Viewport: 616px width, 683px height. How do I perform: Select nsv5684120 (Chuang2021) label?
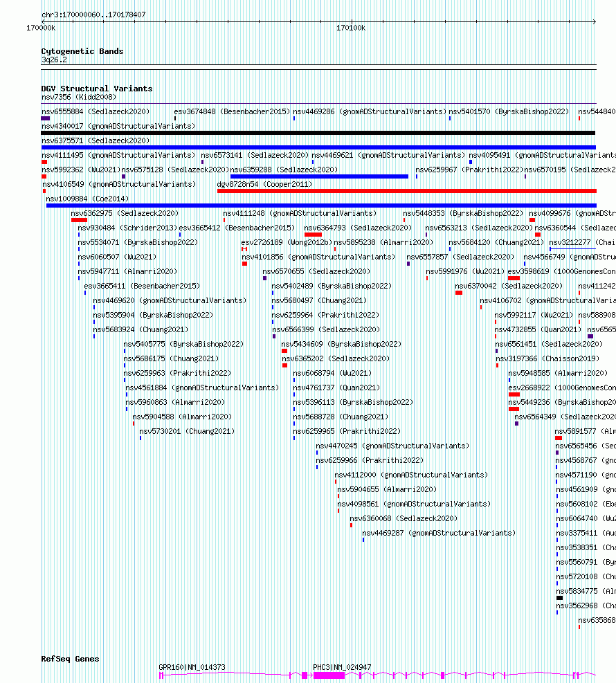(x=497, y=242)
